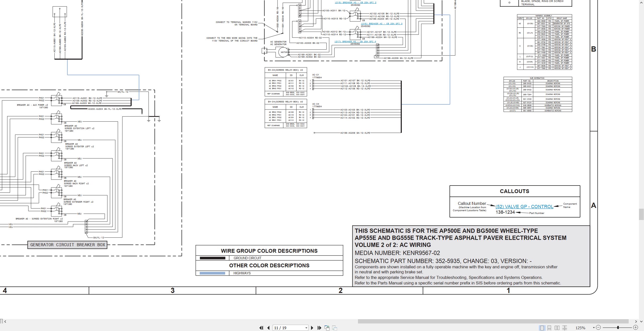This screenshot has width=644, height=331.
Task: Click the 125% zoom value
Action: tap(580, 328)
